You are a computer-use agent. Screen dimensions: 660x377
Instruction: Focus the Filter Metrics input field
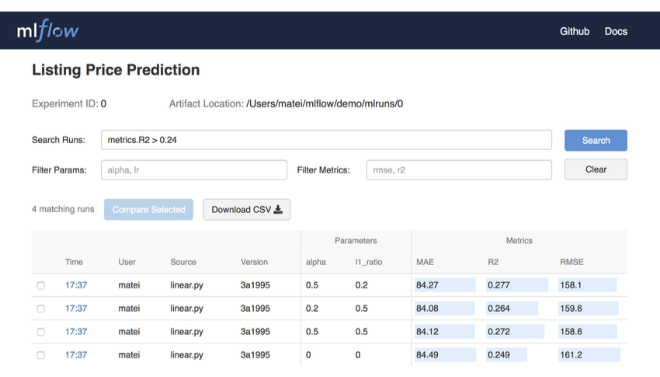459,170
